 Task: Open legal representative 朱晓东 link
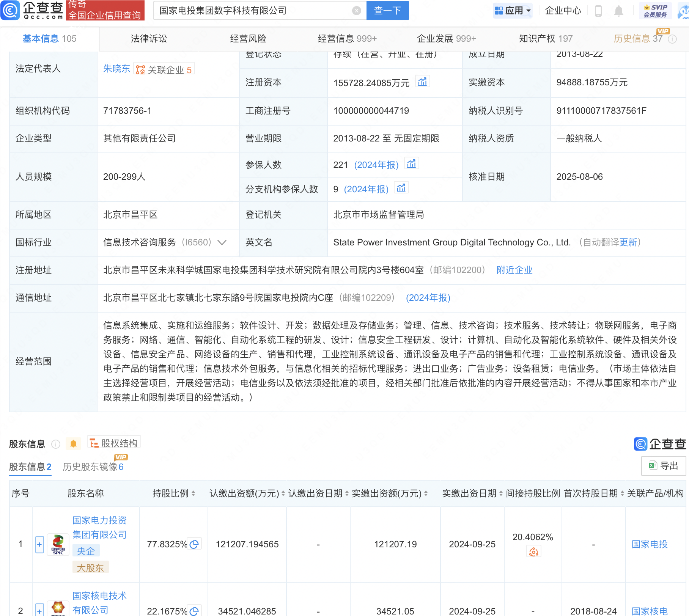tap(116, 69)
